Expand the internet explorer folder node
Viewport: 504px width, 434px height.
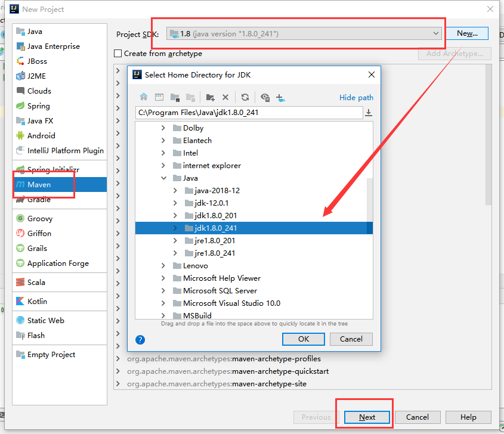click(163, 166)
